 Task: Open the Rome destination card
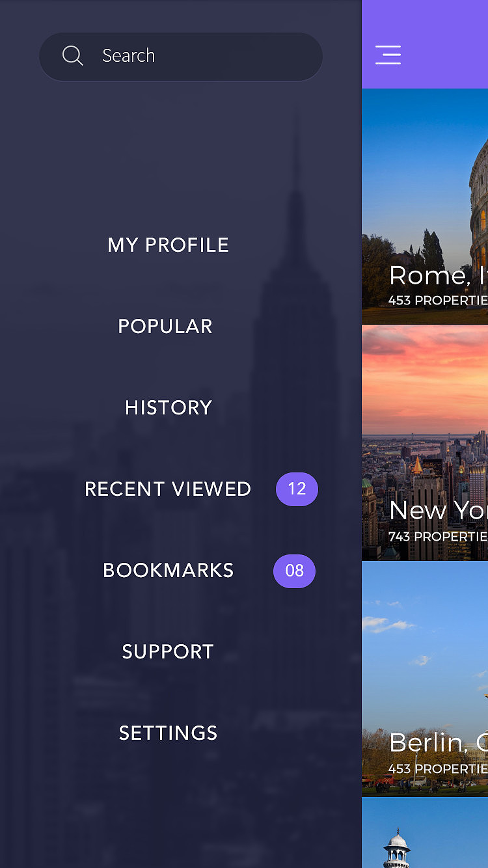425,206
